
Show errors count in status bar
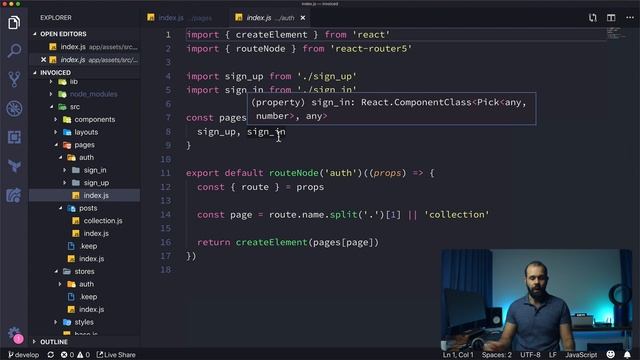pos(67,355)
